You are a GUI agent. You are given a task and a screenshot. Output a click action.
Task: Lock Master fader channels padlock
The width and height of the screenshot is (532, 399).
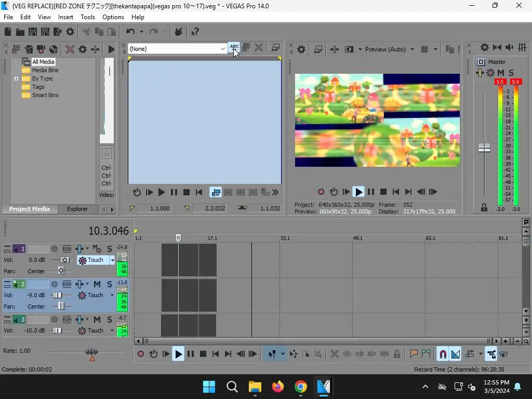click(x=484, y=208)
